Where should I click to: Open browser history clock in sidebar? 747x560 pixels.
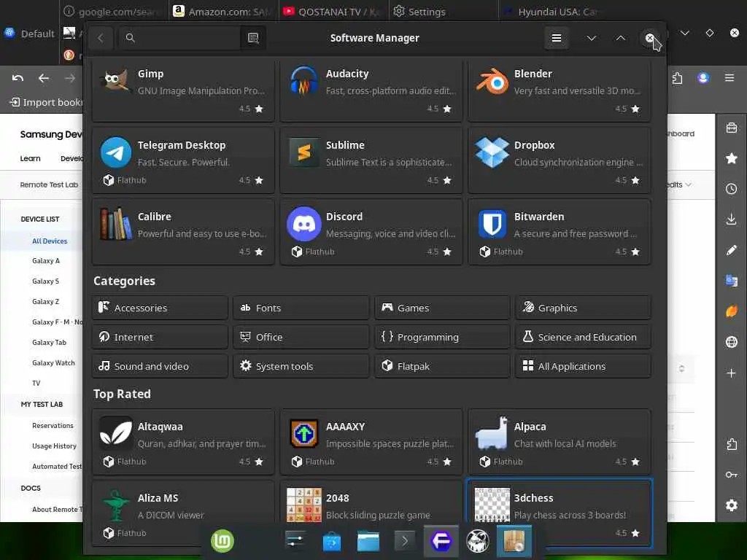point(731,189)
